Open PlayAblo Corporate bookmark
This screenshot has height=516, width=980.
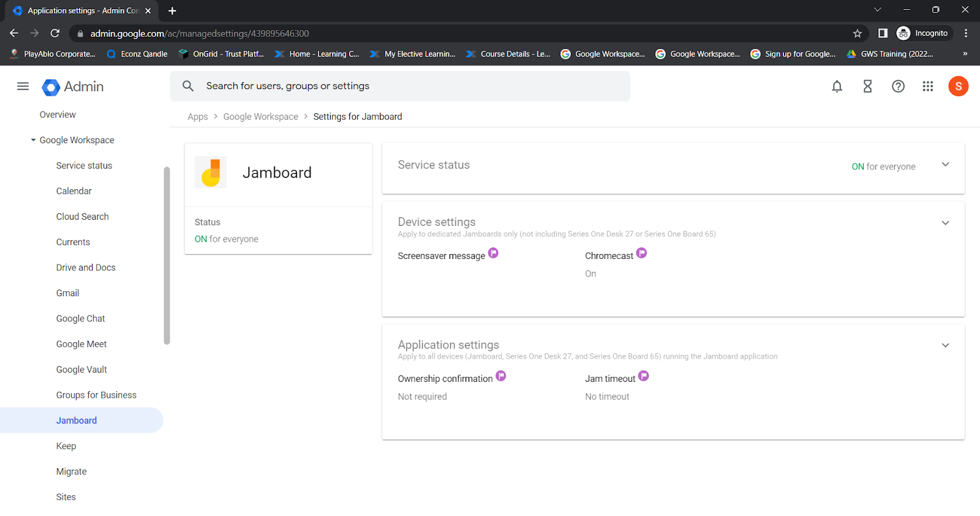coord(53,54)
